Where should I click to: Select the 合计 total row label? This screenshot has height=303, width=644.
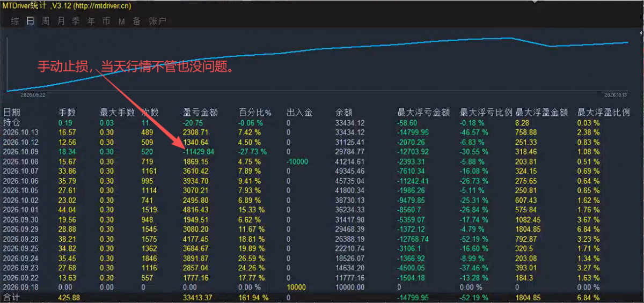tap(12, 297)
